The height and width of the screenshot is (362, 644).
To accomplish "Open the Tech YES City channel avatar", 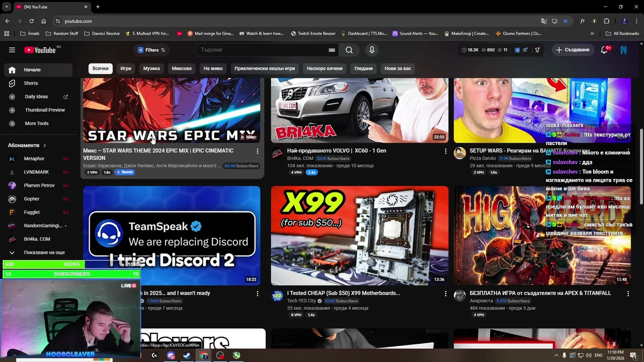I will coord(277,296).
